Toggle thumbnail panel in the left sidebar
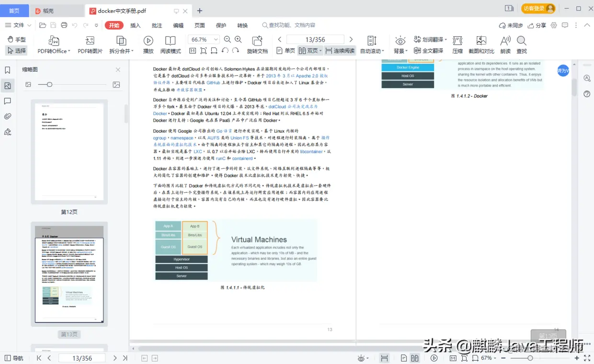 [8, 86]
